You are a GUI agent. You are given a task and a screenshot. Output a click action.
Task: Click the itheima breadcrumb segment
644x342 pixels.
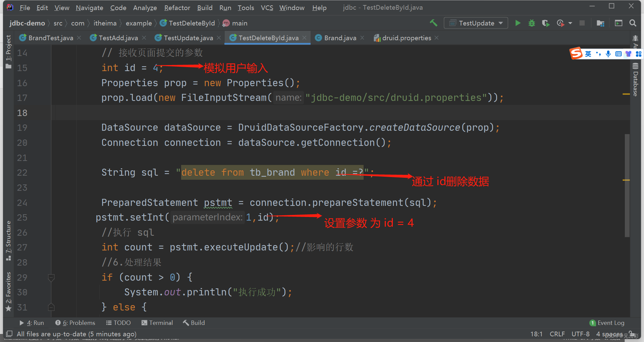[x=105, y=23]
